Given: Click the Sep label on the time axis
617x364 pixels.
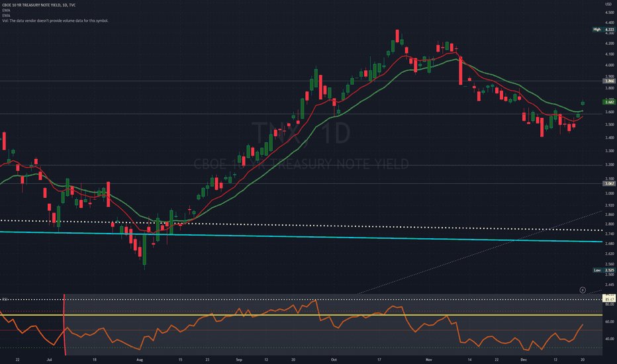Looking at the screenshot, I should tap(239, 359).
